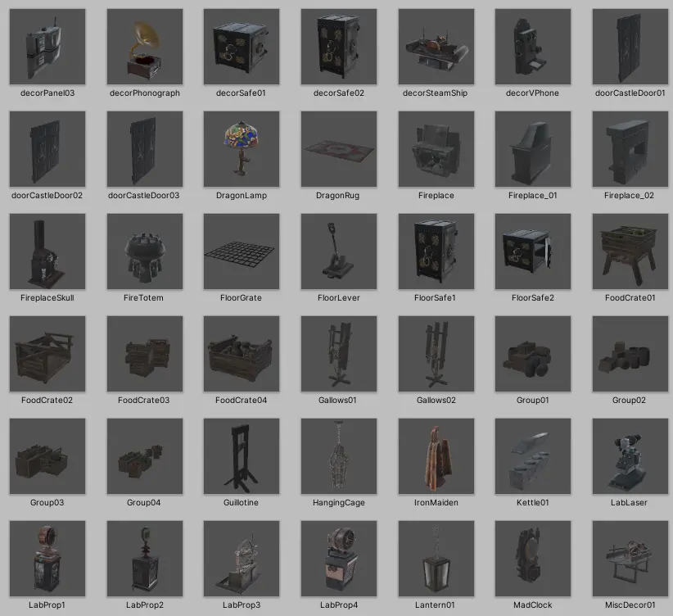
Task: Click the FoodCrate03 asset thumbnail
Action: [x=145, y=354]
